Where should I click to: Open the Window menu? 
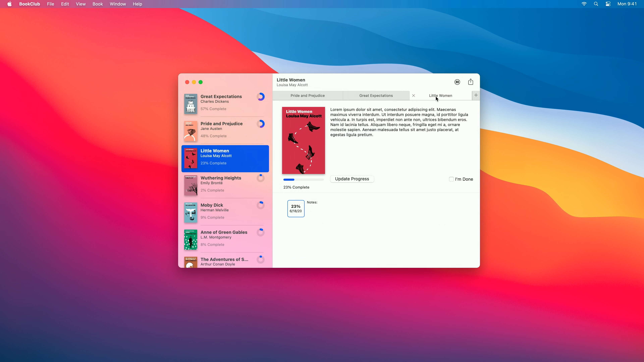click(x=118, y=4)
